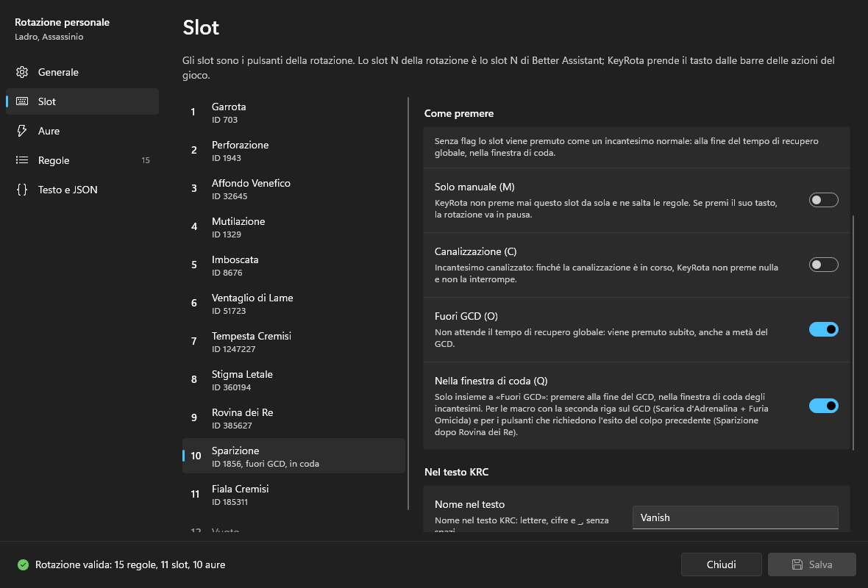The image size is (868, 588).
Task: Click the Rotazione valida status text
Action: (130, 564)
